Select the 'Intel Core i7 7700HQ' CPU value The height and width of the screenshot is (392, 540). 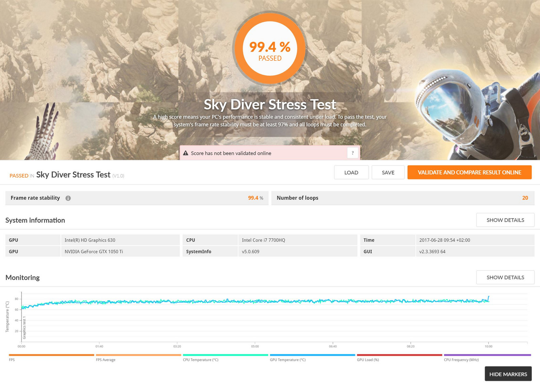pyautogui.click(x=263, y=240)
